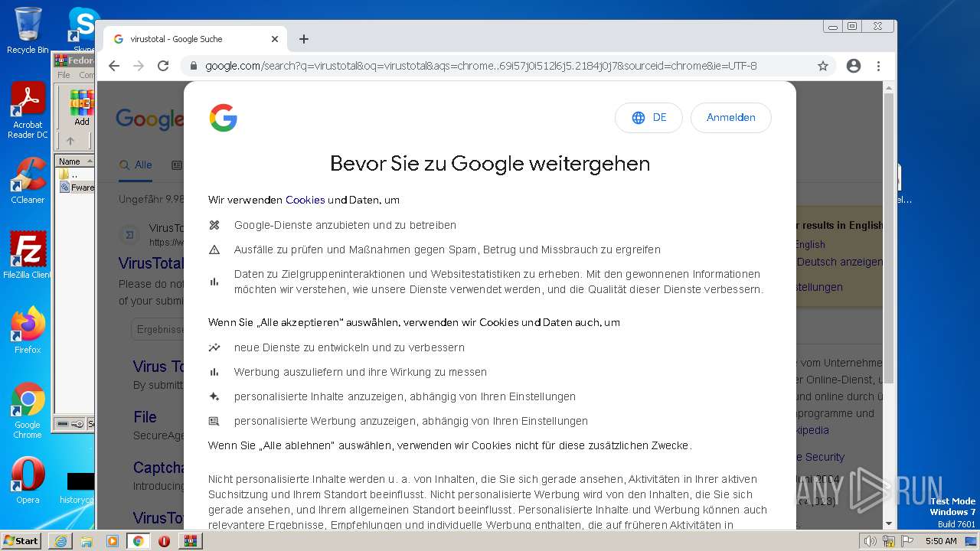
Task: Open Windows Explorer folder in the taskbar
Action: [x=87, y=541]
